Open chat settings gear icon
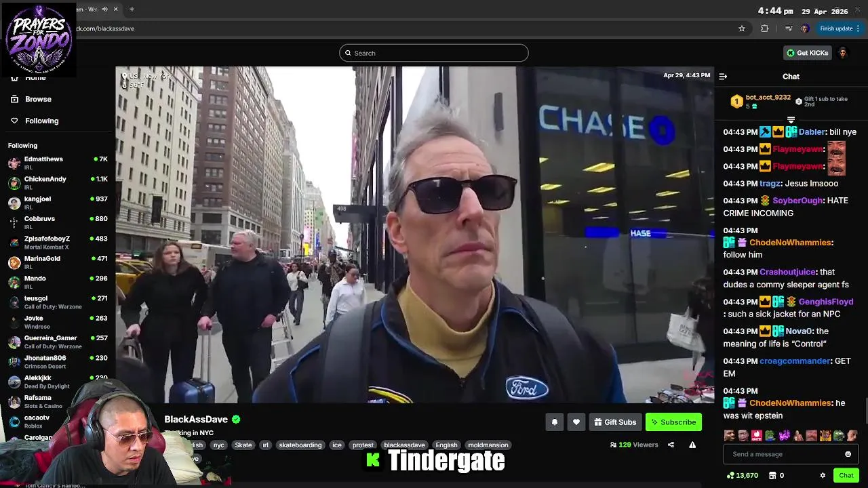 click(x=823, y=476)
